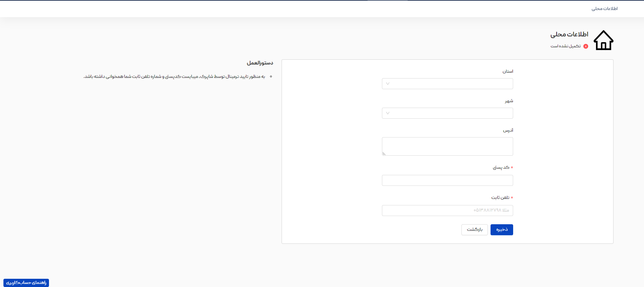Click the تلفن ثابت landline phone field
The height and width of the screenshot is (287, 644).
pyautogui.click(x=447, y=211)
